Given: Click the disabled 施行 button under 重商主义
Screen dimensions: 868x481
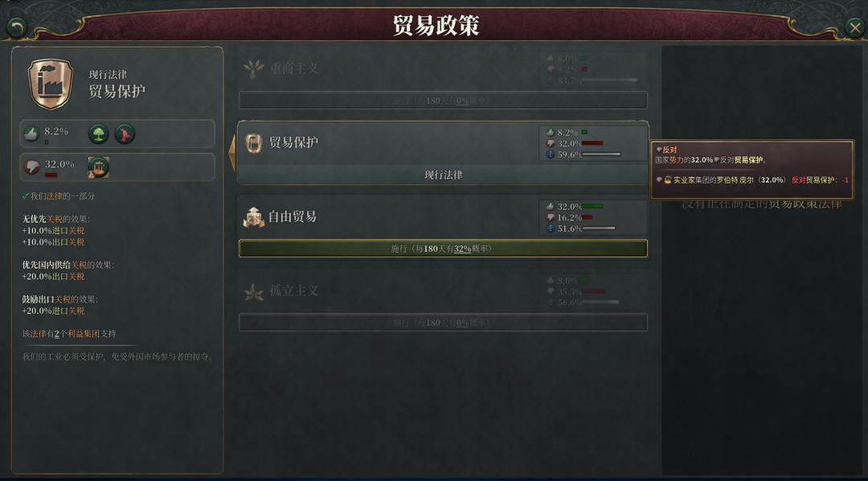Looking at the screenshot, I should click(443, 101).
